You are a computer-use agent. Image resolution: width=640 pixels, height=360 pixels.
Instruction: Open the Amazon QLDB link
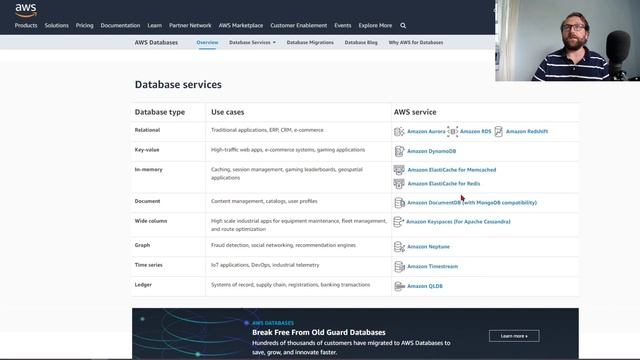pos(424,286)
